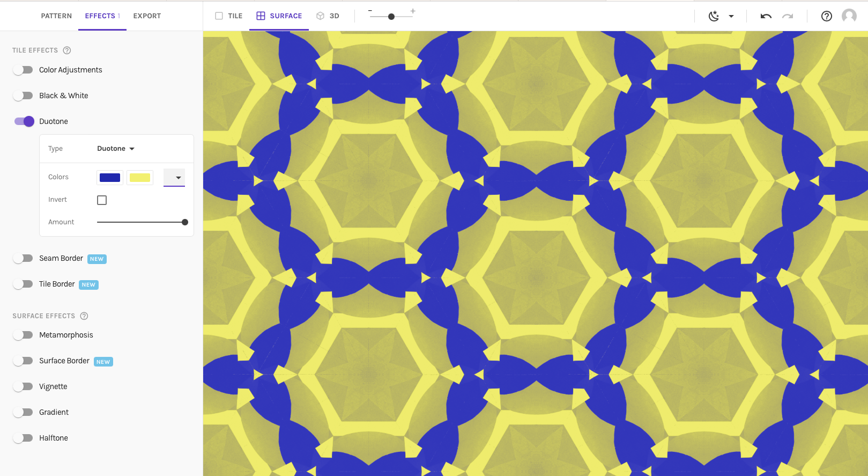
Task: Click the Surface Effects help icon
Action: coord(84,316)
